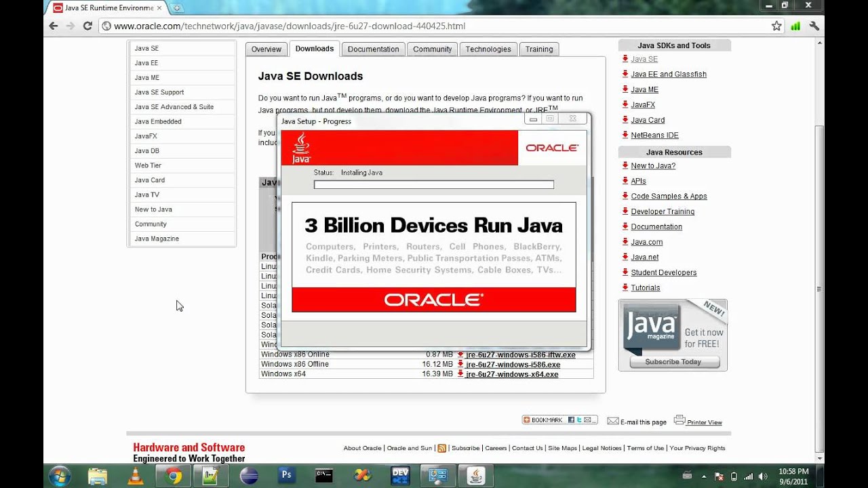Switch to the Overview tab
Screen dimensions: 868x488
[267, 49]
